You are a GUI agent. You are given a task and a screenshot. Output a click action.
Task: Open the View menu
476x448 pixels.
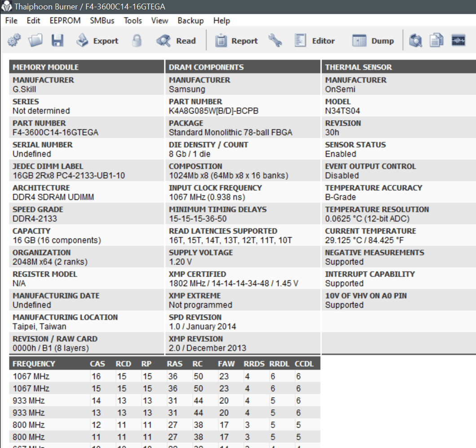(x=160, y=21)
